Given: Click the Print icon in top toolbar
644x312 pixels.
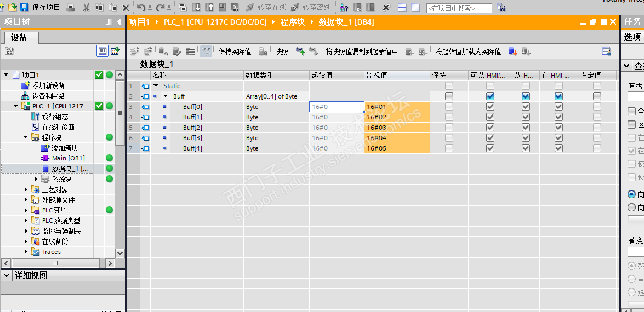Looking at the screenshot, I should 71,7.
